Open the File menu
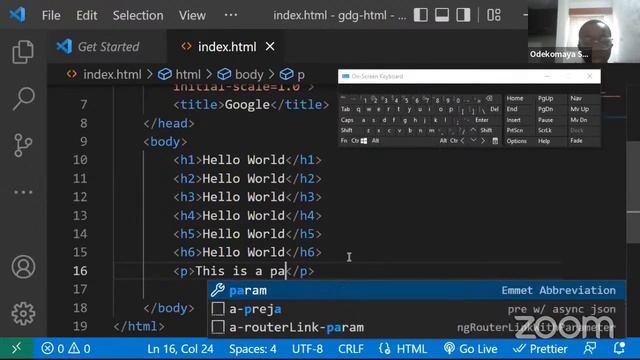640x360 pixels. tap(51, 16)
